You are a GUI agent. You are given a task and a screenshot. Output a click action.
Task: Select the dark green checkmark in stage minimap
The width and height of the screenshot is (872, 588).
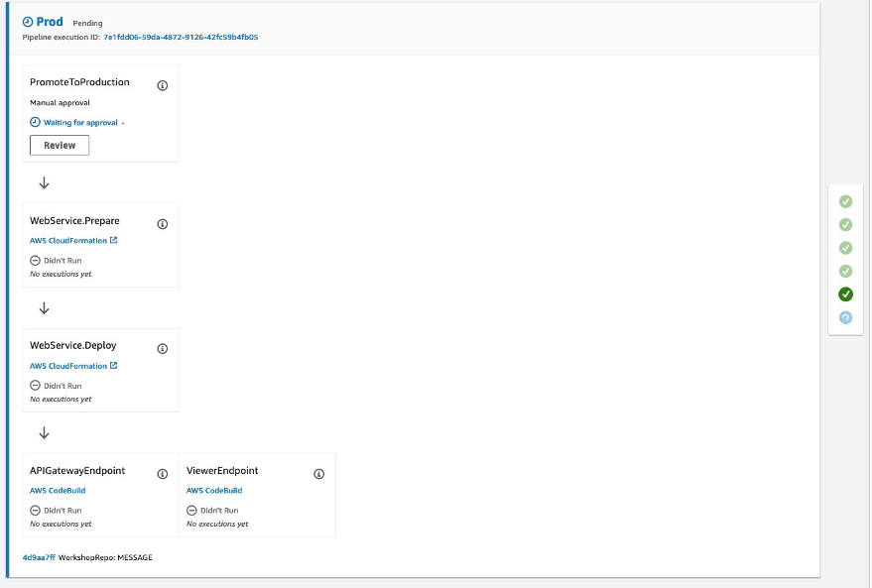tap(845, 294)
